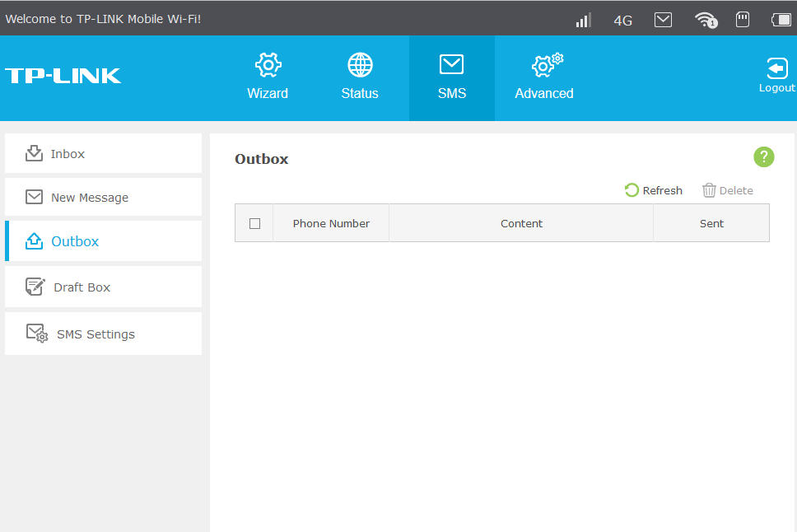Log out using the Logout button
The height and width of the screenshot is (532, 797).
point(776,75)
